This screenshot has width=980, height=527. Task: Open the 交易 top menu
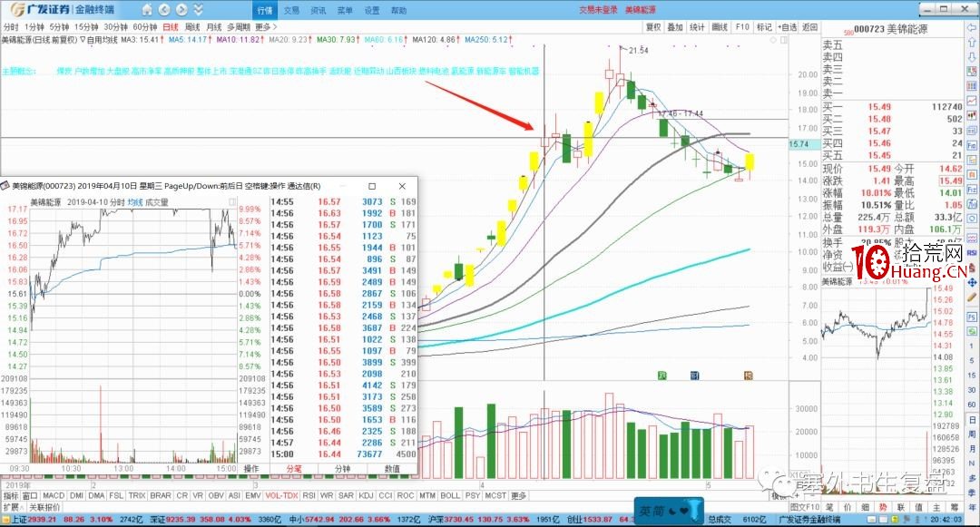coord(292,10)
